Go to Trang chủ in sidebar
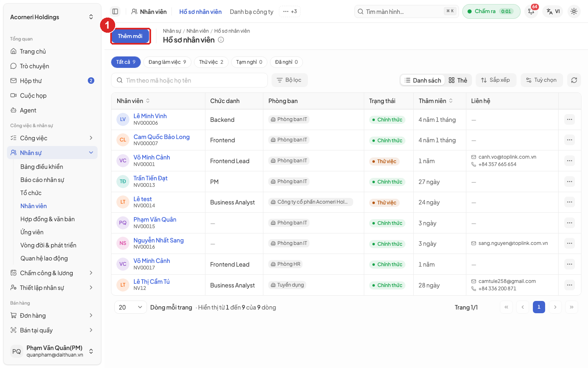The width and height of the screenshot is (588, 368). [52, 52]
